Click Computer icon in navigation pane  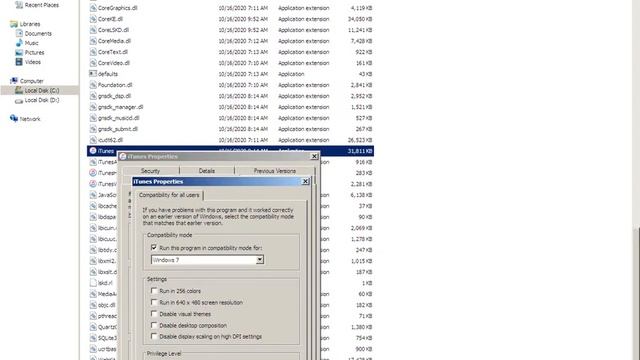coord(14,81)
